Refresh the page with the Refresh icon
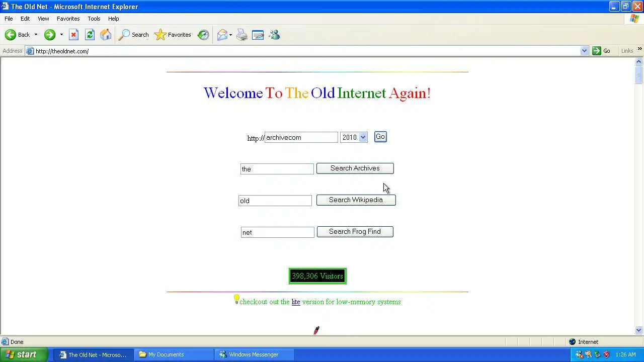This screenshot has width=644, height=362. pos(90,35)
